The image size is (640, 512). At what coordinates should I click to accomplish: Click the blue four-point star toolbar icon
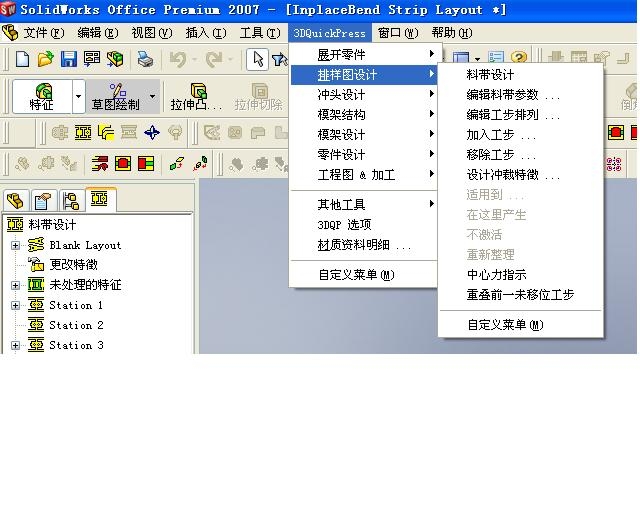(152, 132)
